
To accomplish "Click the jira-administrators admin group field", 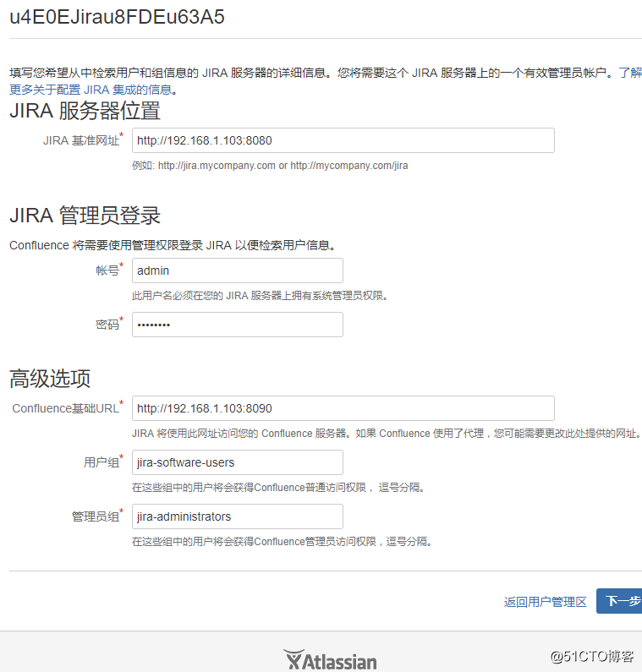I will 237,516.
